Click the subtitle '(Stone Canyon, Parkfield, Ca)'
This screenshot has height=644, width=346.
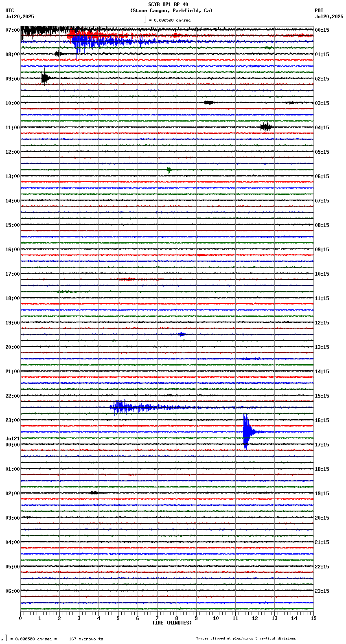171,11
